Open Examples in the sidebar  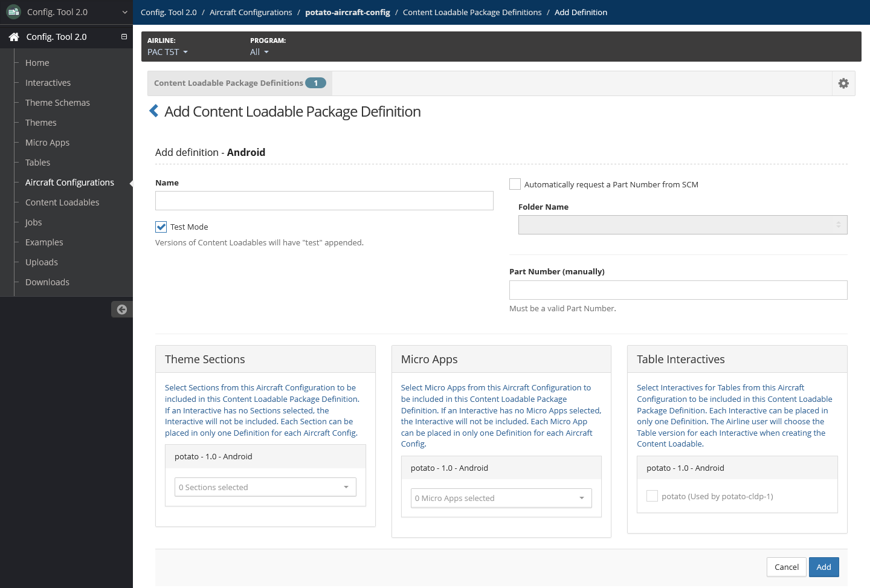[x=44, y=242]
